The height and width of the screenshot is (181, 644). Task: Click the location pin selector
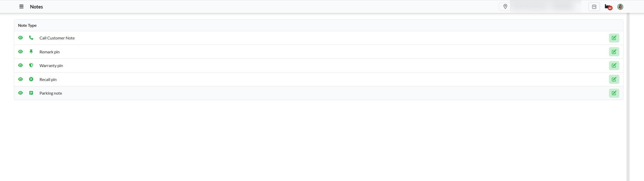pos(505,7)
